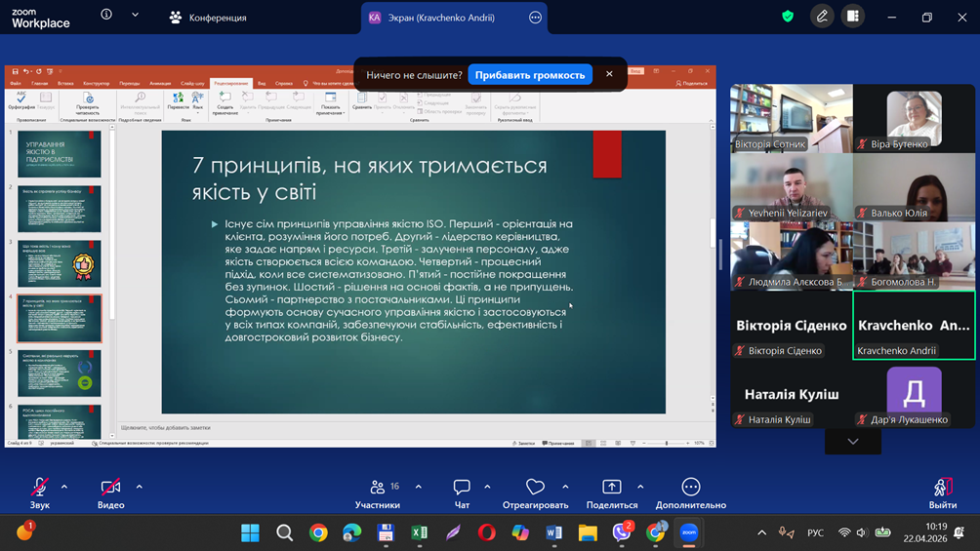The height and width of the screenshot is (551, 980).
Task: Open the annotation pencil tool
Action: click(x=822, y=17)
